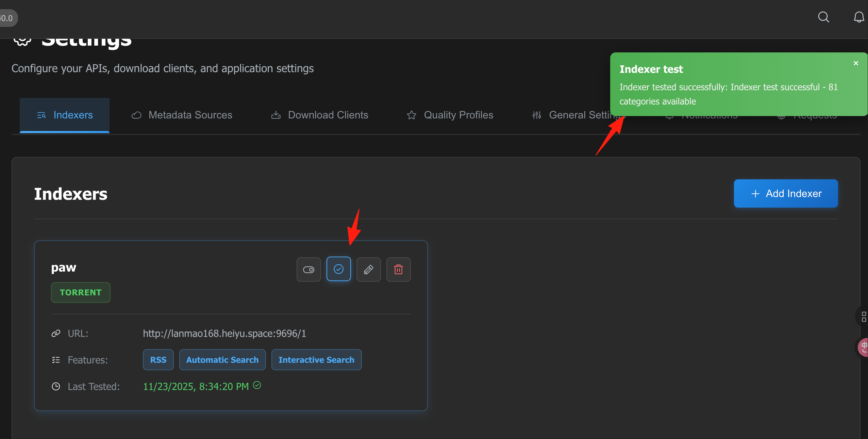The image size is (868, 439).
Task: Click the green success check beside timestamp
Action: click(x=257, y=385)
